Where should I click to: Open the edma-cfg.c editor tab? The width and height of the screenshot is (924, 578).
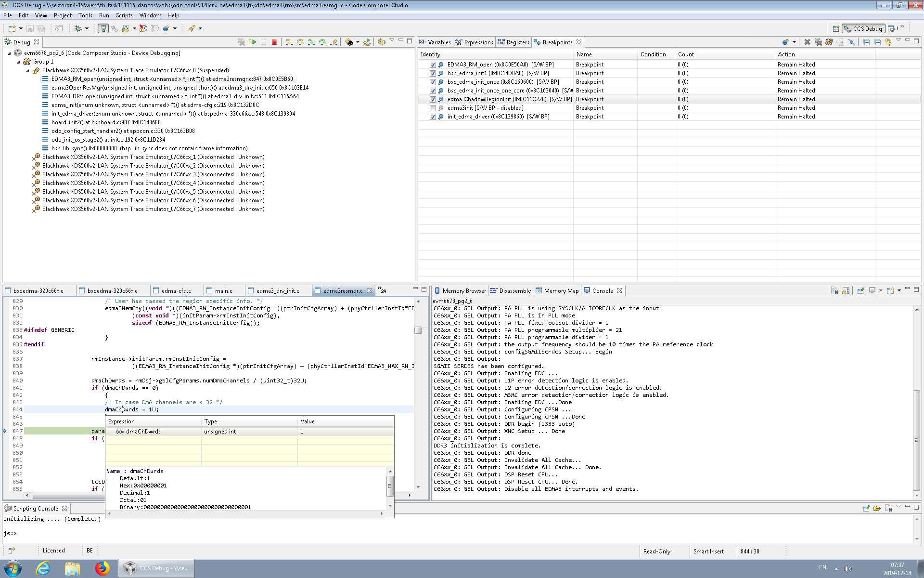pos(176,291)
